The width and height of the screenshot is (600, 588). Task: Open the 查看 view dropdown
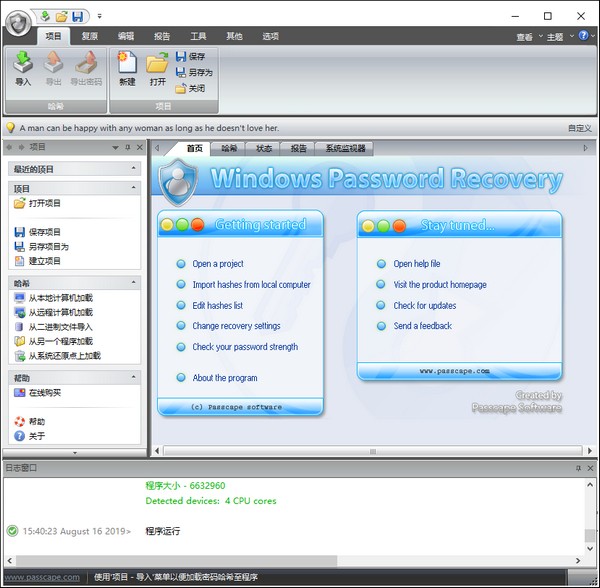pyautogui.click(x=530, y=37)
